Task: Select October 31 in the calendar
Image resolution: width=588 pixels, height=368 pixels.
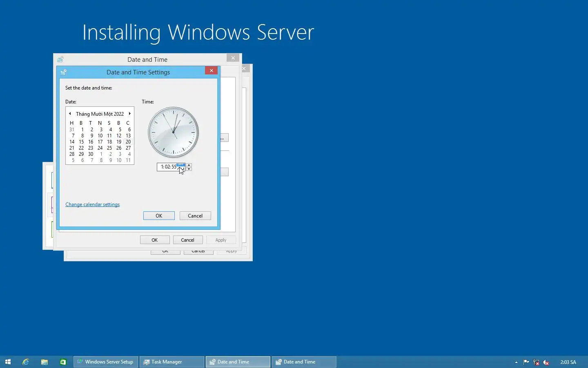Action: point(72,130)
